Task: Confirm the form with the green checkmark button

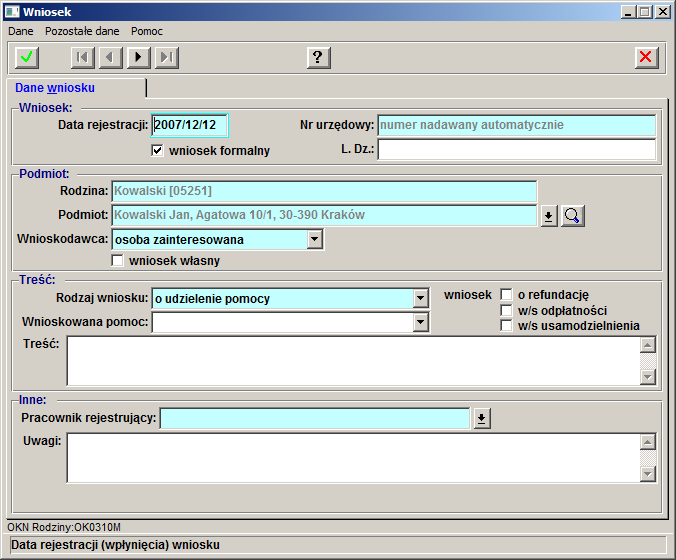Action: click(x=27, y=57)
